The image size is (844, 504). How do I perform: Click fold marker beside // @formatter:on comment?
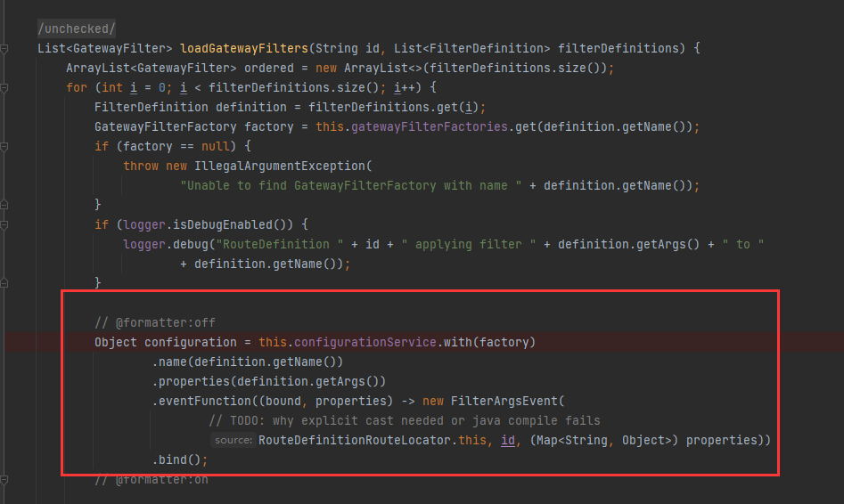pyautogui.click(x=4, y=479)
